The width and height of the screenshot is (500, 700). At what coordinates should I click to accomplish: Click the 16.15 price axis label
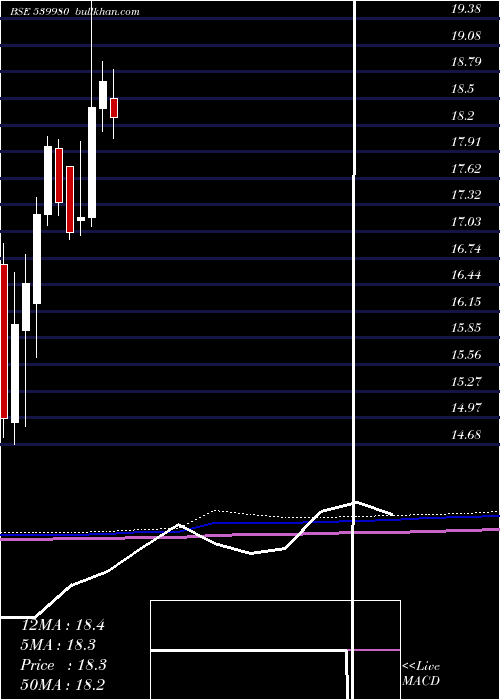(466, 301)
